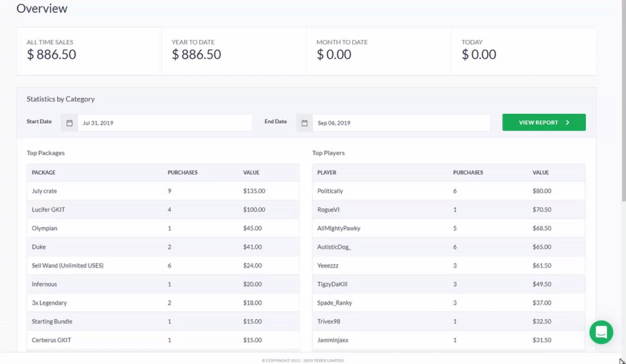Click the TigzyDaKill player entry

[x=332, y=285]
